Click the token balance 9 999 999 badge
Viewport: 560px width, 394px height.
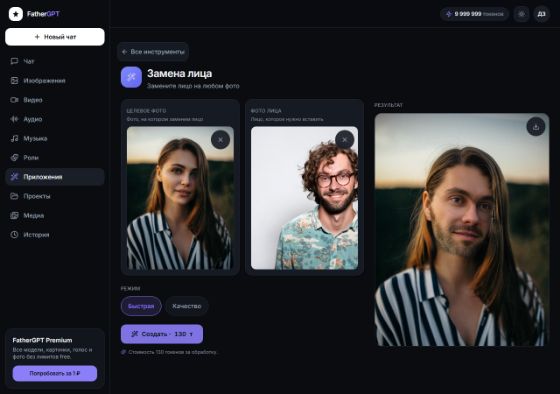(x=474, y=14)
